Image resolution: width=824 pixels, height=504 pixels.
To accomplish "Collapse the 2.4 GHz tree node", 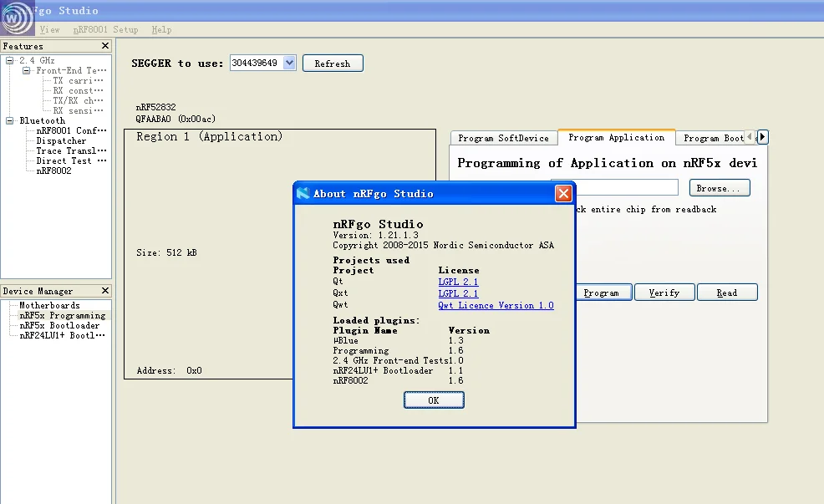I will tap(9, 60).
